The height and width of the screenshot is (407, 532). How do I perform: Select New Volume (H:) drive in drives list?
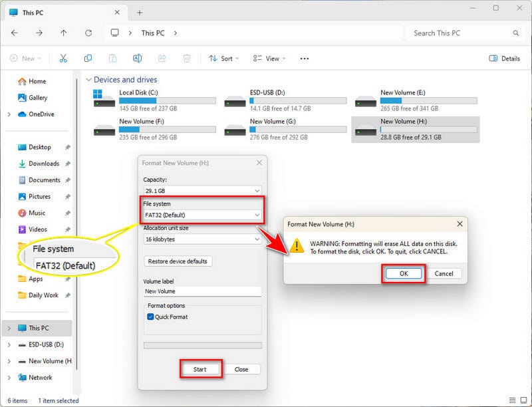click(x=416, y=129)
